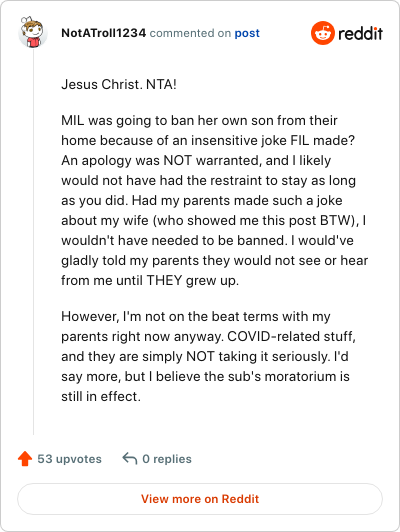The height and width of the screenshot is (532, 400).
Task: Open NotATroll1234's avatar image
Action: pyautogui.click(x=33, y=32)
